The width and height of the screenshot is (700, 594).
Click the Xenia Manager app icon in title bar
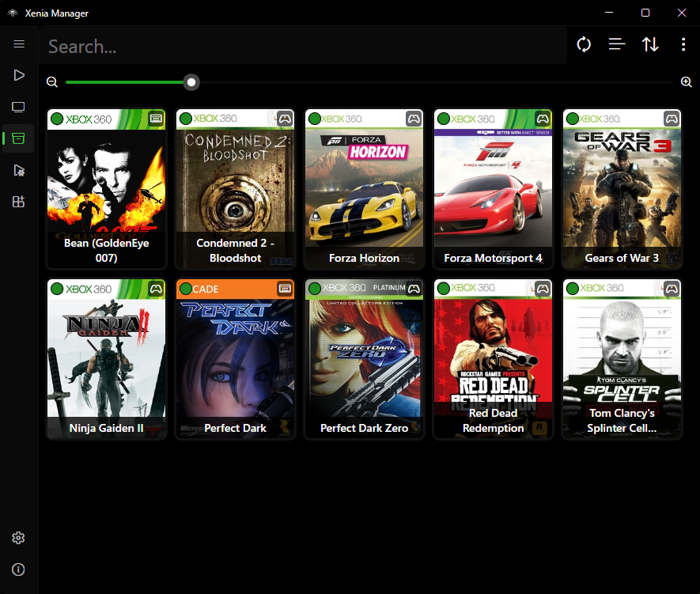click(x=13, y=13)
